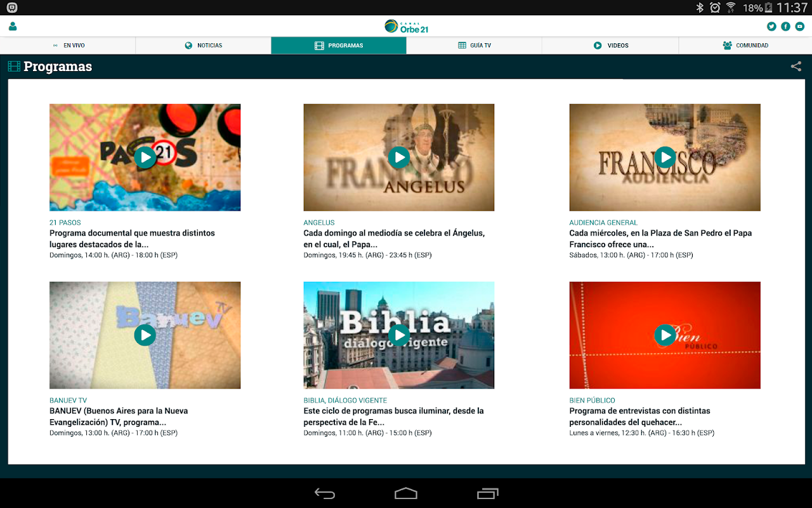Play the Angelus program video
Image resolution: width=812 pixels, height=508 pixels.
pyautogui.click(x=399, y=157)
